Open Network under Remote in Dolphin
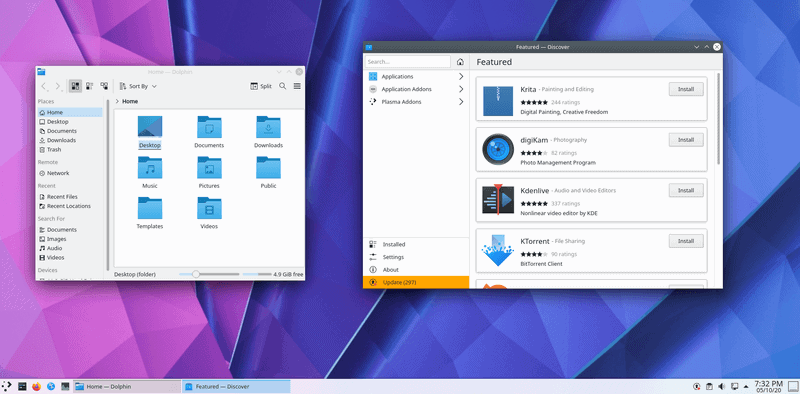This screenshot has height=394, width=800. (69, 173)
